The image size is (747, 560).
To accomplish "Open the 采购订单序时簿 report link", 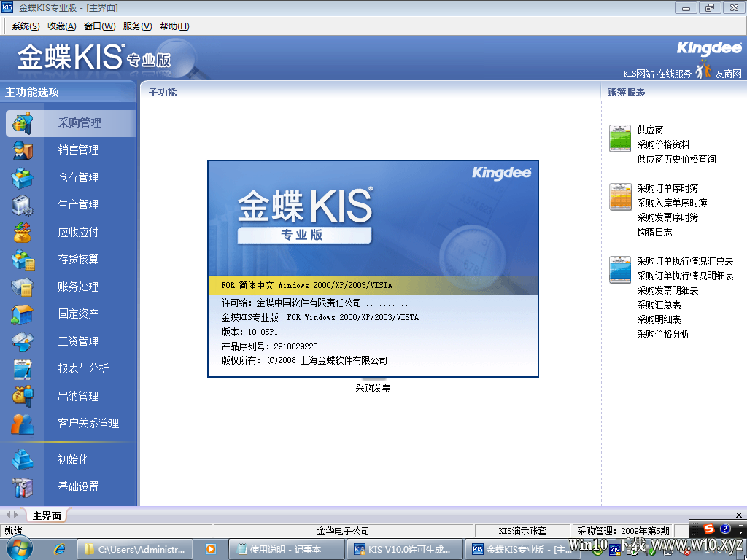I will pyautogui.click(x=668, y=188).
